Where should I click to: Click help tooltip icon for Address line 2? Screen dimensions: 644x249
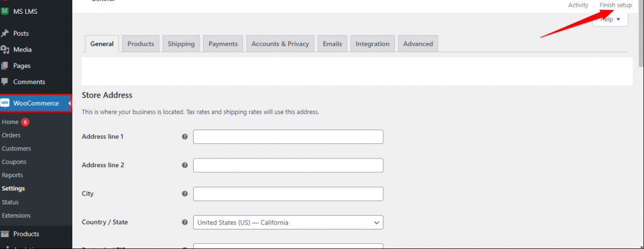point(185,165)
